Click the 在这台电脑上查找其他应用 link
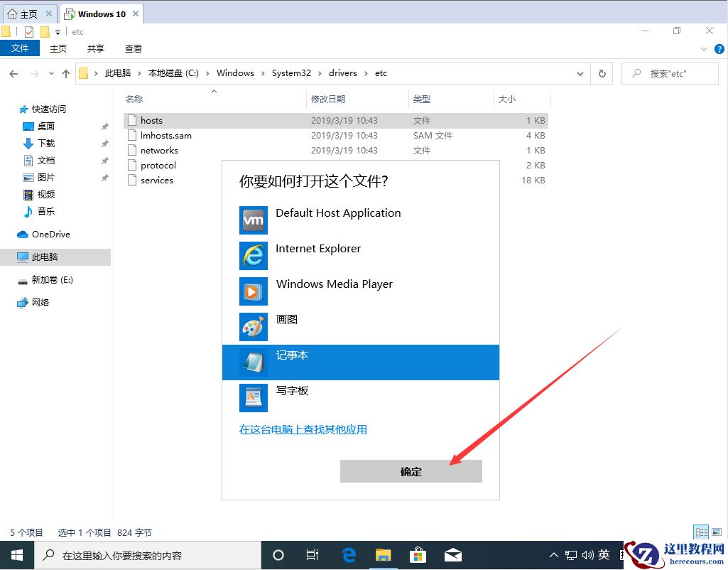 click(x=303, y=429)
